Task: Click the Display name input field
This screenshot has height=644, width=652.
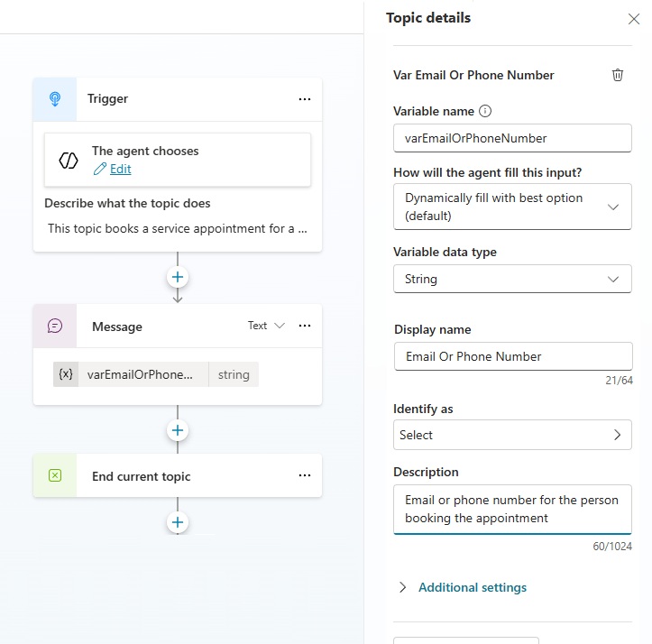Action: pyautogui.click(x=512, y=356)
